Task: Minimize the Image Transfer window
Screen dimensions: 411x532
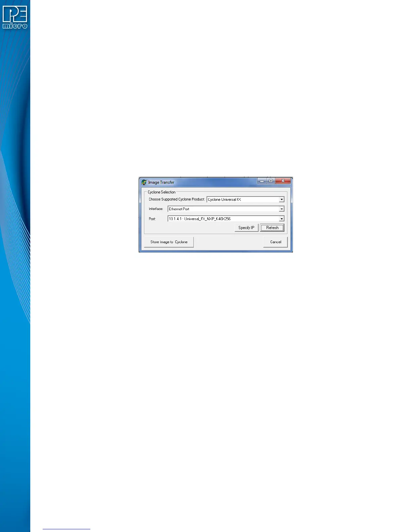Action: coord(262,181)
